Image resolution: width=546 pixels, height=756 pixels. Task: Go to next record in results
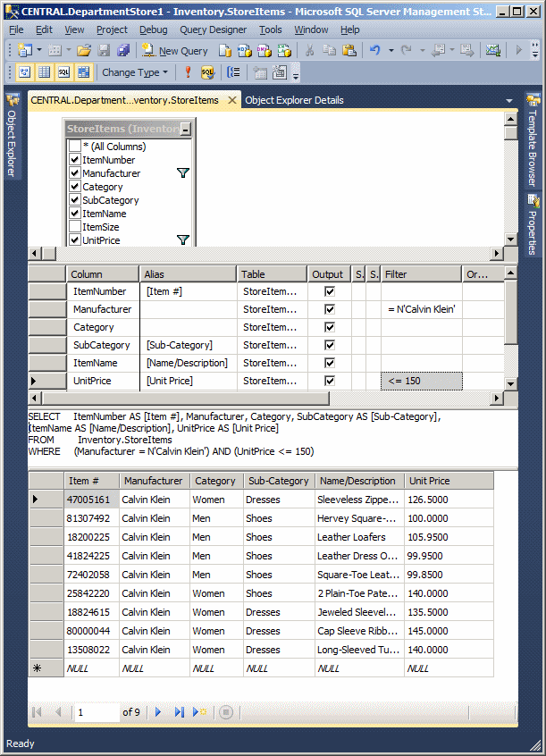tap(157, 711)
